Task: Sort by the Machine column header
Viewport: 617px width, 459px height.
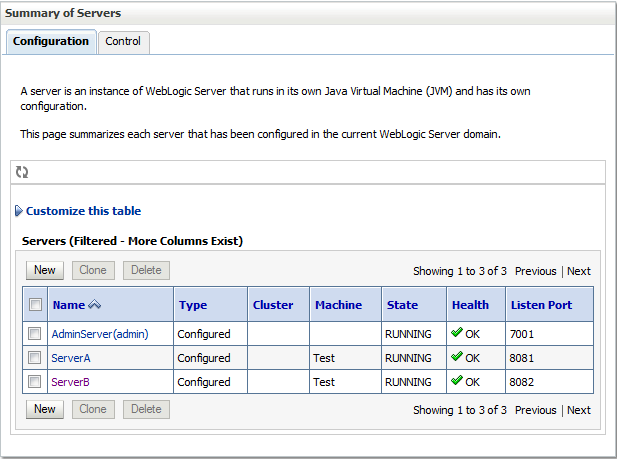Action: point(338,305)
